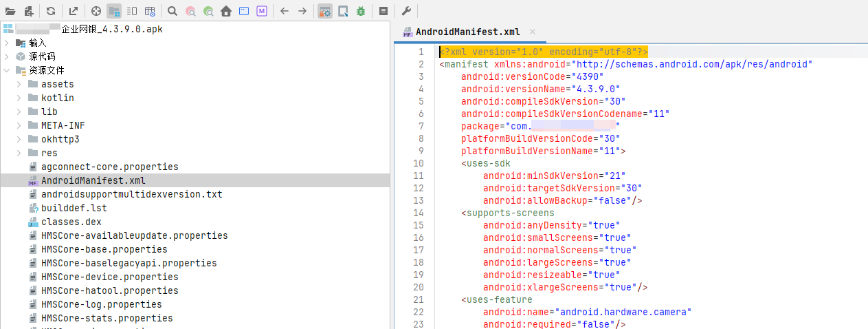Open androidsupportmultidexversion.txt
868x329 pixels.
[x=131, y=194]
